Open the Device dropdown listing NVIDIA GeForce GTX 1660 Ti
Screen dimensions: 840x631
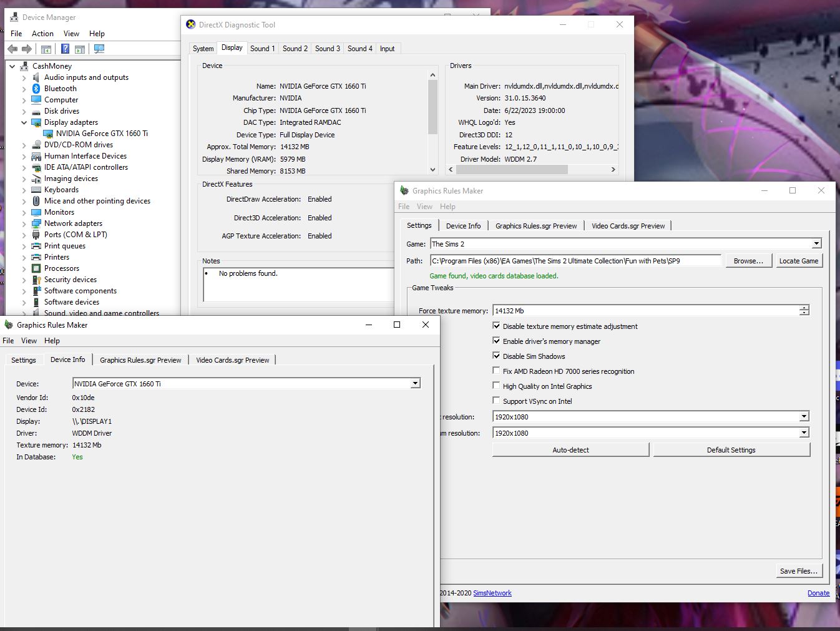pyautogui.click(x=415, y=384)
